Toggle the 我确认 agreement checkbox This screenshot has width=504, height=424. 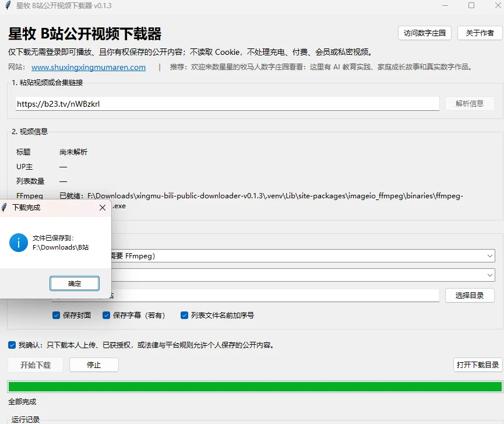12,345
